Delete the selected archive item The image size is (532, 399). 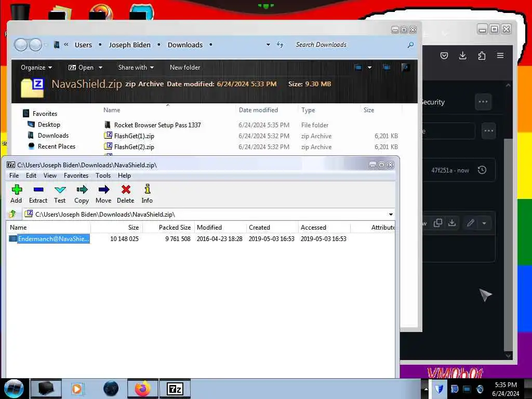coord(126,194)
